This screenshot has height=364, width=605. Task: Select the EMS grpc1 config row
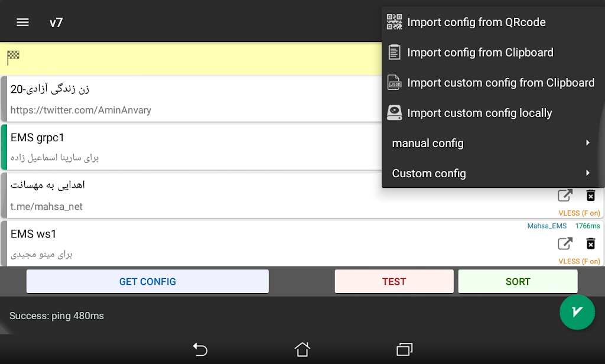(x=177, y=147)
